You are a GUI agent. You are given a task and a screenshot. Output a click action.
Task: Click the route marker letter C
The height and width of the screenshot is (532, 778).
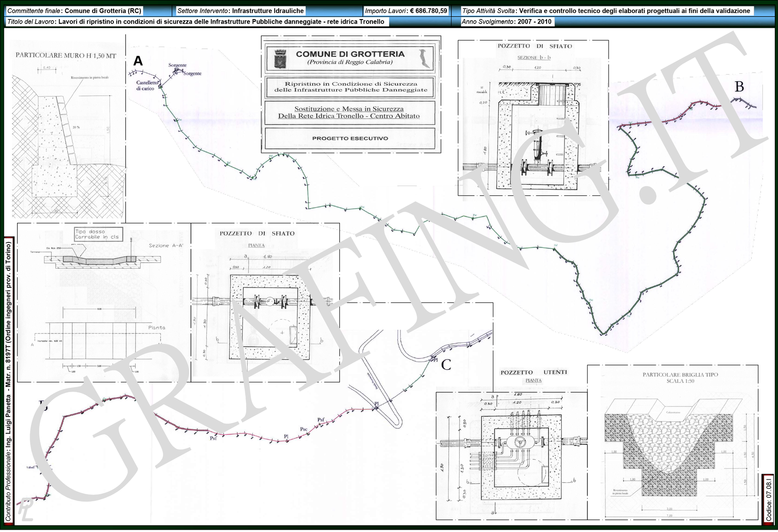pyautogui.click(x=446, y=365)
